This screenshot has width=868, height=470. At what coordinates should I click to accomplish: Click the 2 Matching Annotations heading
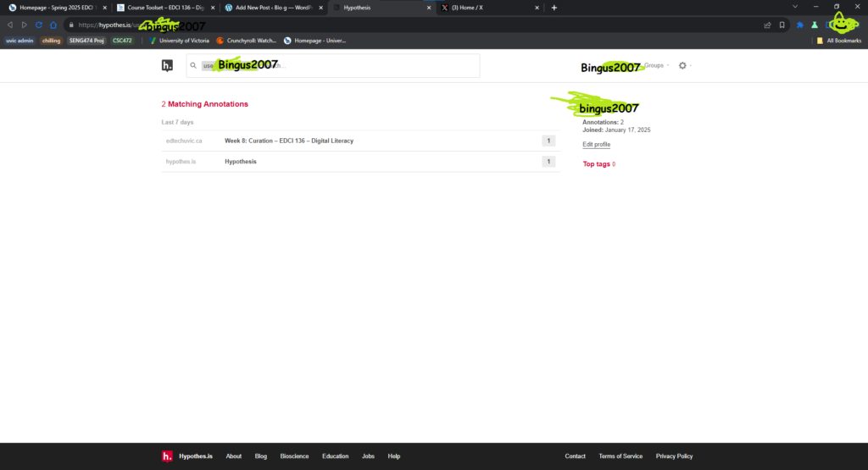(205, 104)
